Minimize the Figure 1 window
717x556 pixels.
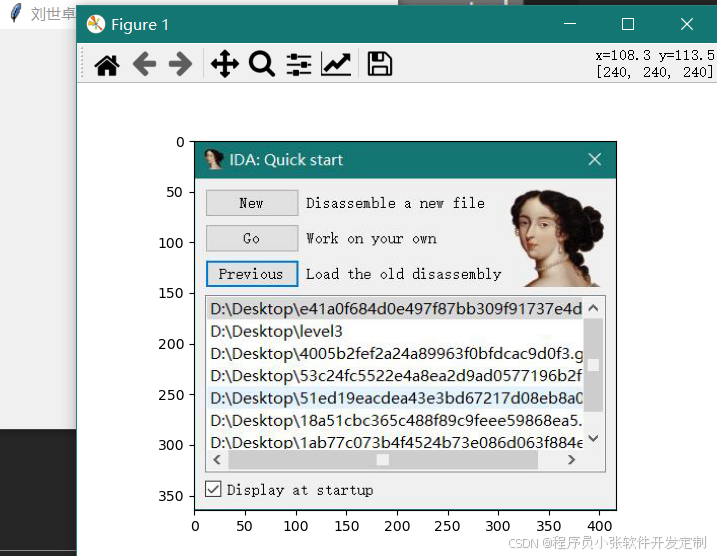point(570,24)
